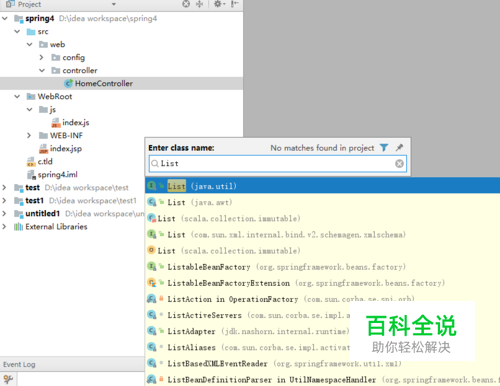Viewport: 500px width, 386px height.
Task: Click the spring4.iml file icon
Action: pos(31,175)
